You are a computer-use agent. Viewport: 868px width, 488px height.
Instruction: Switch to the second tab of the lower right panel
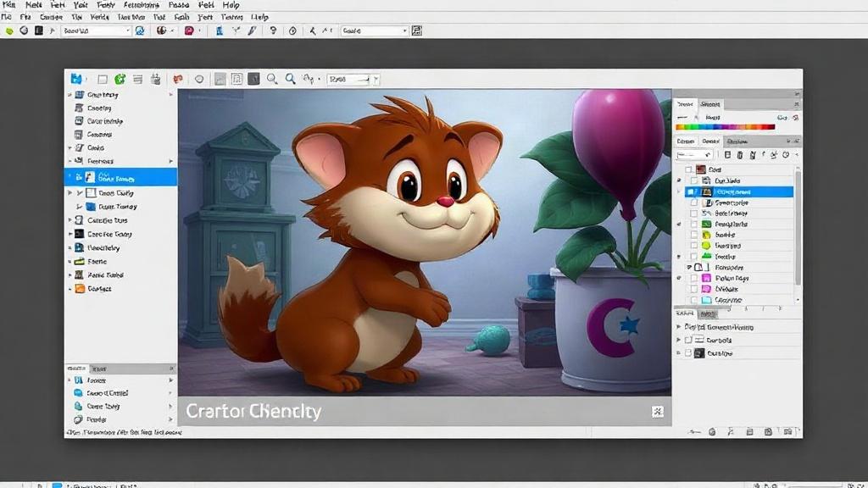[x=707, y=313]
